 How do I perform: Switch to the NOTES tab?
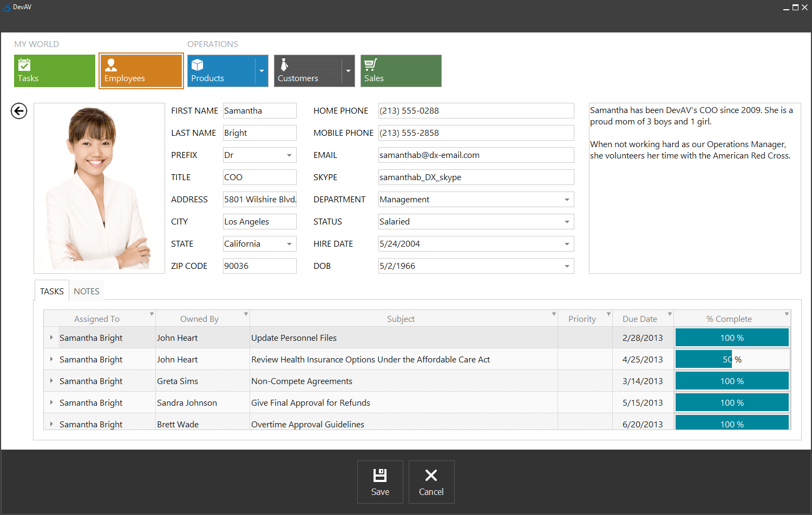86,290
